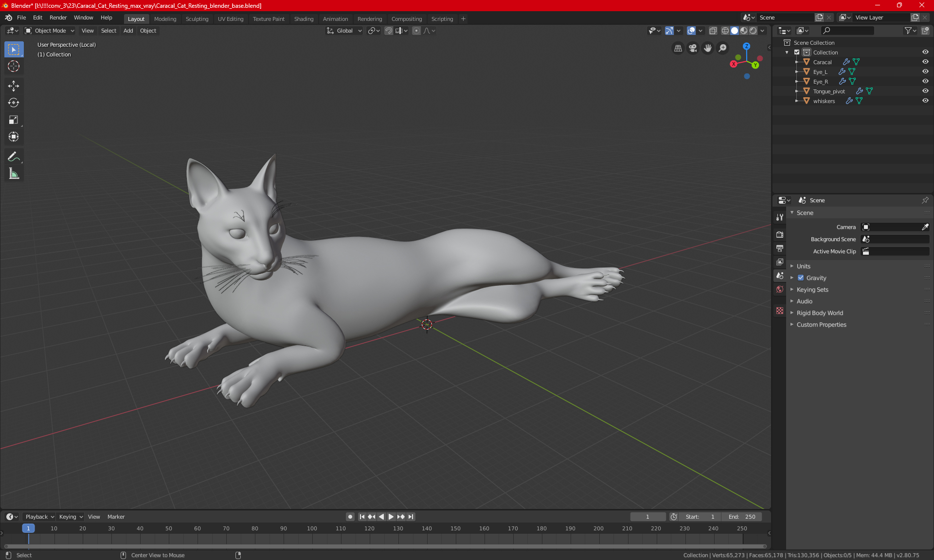Select the Rotate tool
934x560 pixels.
tap(14, 103)
